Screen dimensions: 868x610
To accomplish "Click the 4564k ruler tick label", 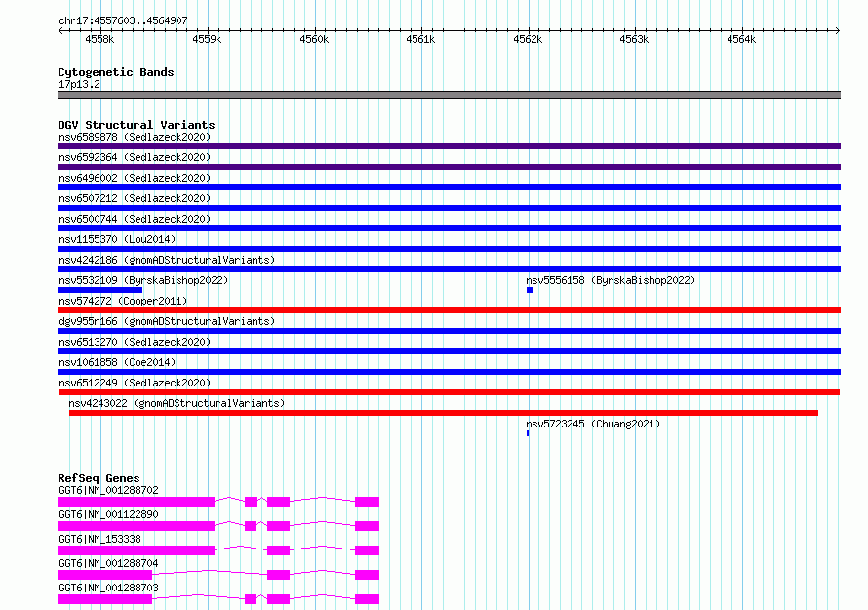I will coord(741,39).
